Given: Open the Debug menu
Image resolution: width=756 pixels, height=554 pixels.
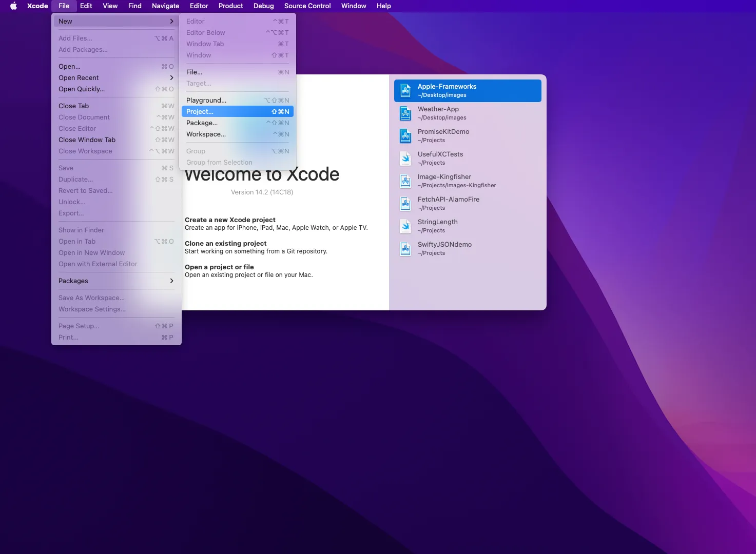Looking at the screenshot, I should pos(264,6).
